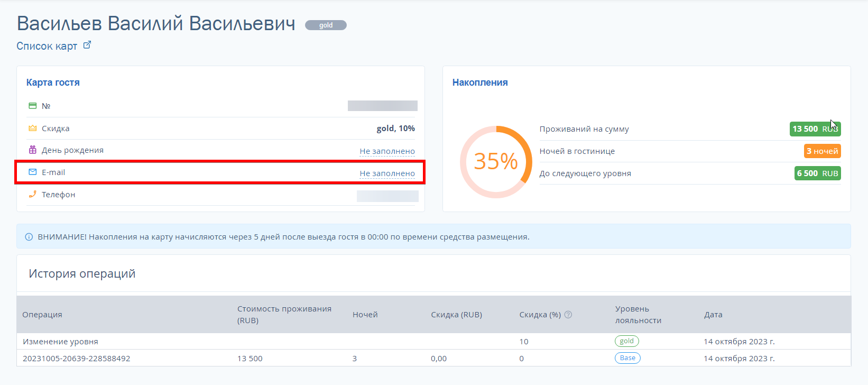Click the Стоимость проживания (RUB) column header
The width and height of the screenshot is (868, 385).
click(284, 315)
